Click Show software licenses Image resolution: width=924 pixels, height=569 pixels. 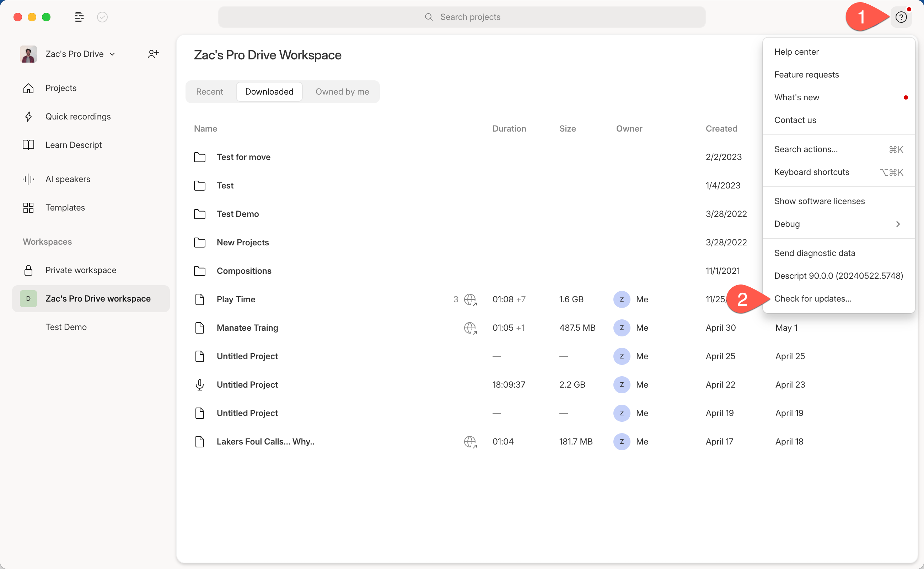tap(820, 201)
